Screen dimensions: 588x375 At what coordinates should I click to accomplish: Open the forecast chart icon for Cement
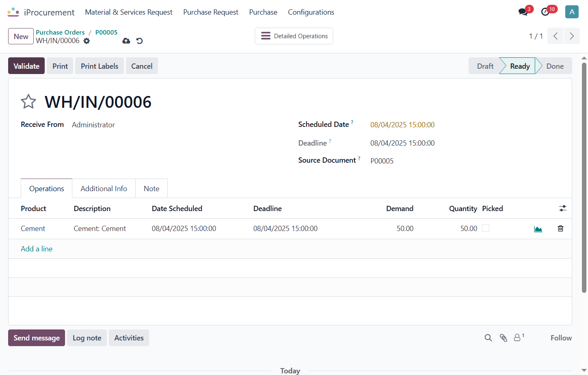click(x=538, y=229)
